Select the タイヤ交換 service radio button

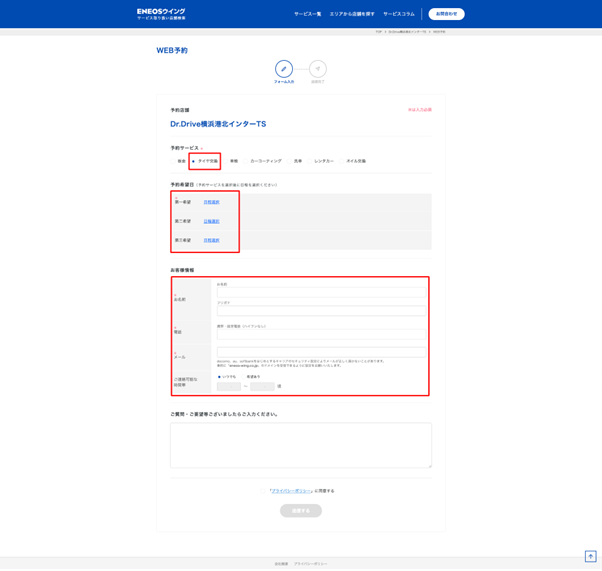pyautogui.click(x=194, y=161)
